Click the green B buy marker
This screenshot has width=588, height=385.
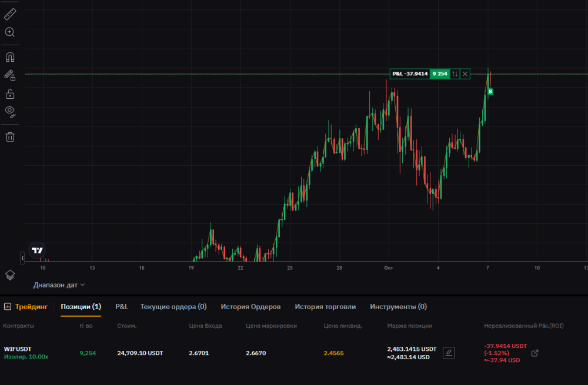pos(490,92)
